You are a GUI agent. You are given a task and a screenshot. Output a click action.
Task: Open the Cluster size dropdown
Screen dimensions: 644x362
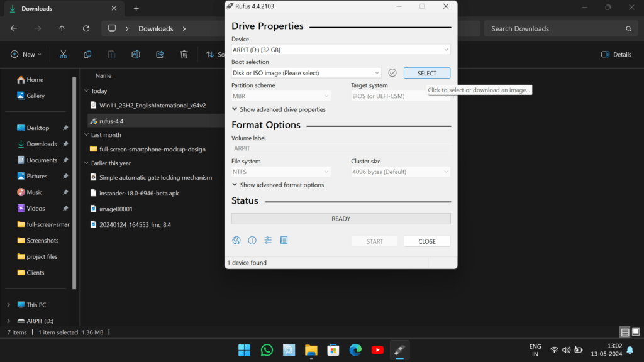pos(401,172)
